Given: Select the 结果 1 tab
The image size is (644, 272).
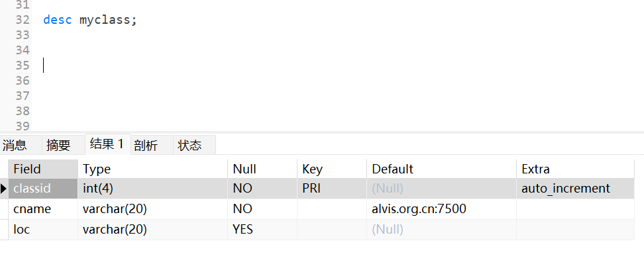Looking at the screenshot, I should point(107,144).
